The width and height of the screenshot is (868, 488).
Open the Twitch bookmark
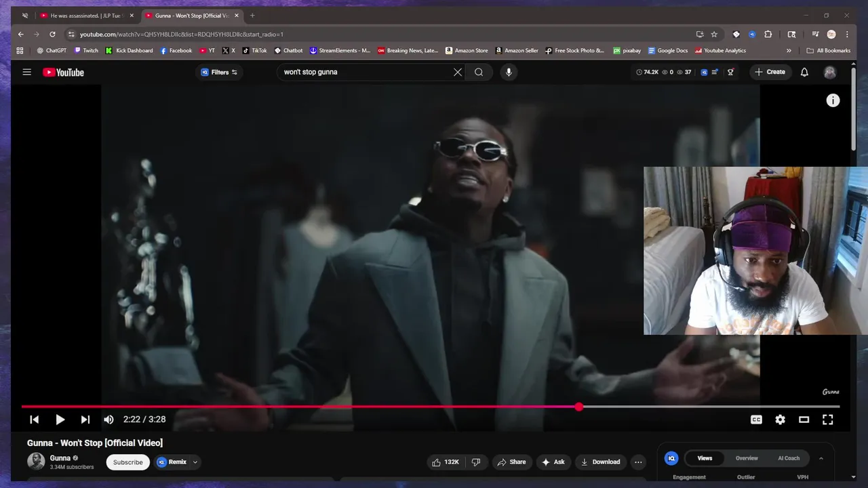pyautogui.click(x=86, y=50)
